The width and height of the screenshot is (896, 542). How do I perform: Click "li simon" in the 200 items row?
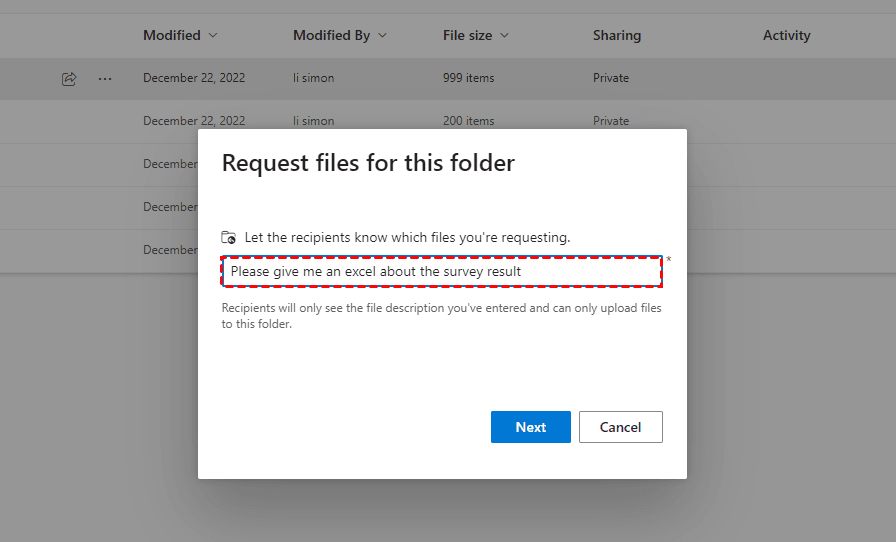(x=313, y=121)
